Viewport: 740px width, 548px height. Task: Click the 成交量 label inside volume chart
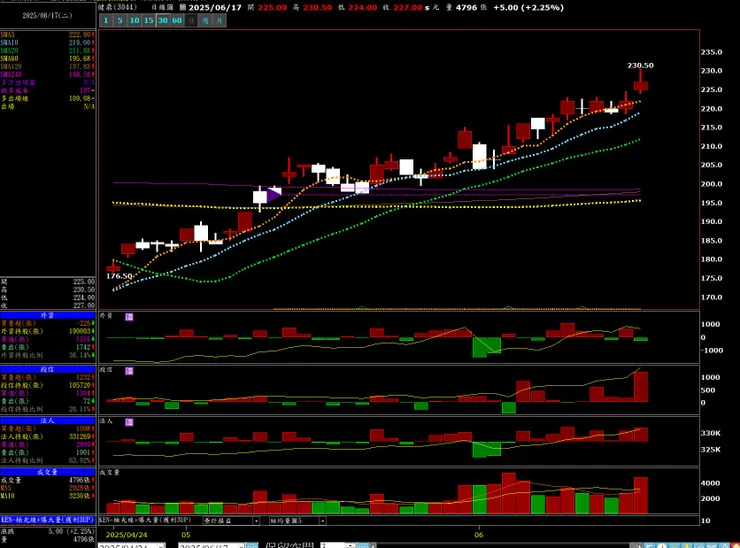coord(109,472)
